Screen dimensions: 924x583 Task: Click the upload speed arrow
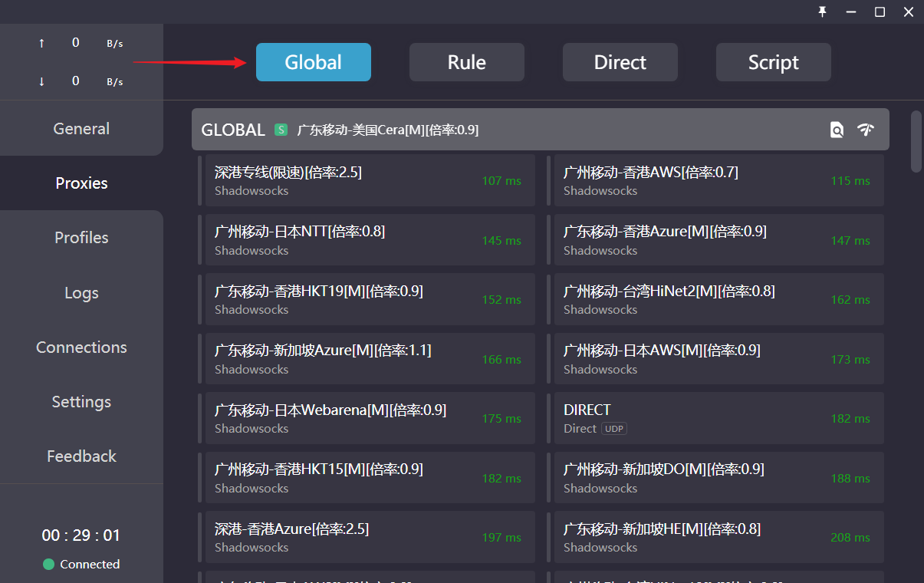tap(41, 43)
